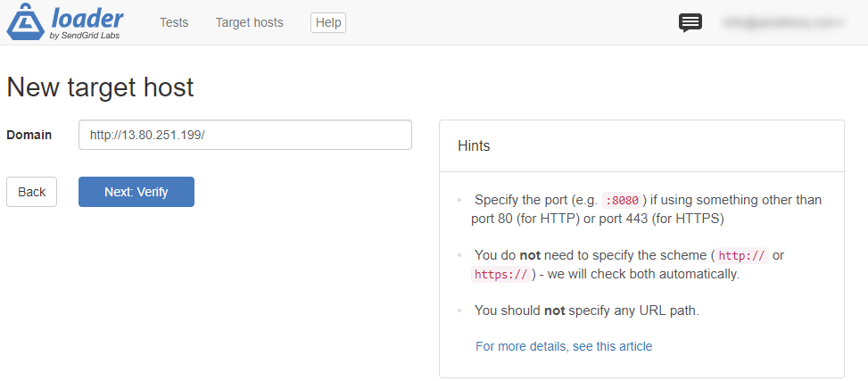This screenshot has width=868, height=381.
Task: Click the :8080 port code example
Action: click(622, 201)
